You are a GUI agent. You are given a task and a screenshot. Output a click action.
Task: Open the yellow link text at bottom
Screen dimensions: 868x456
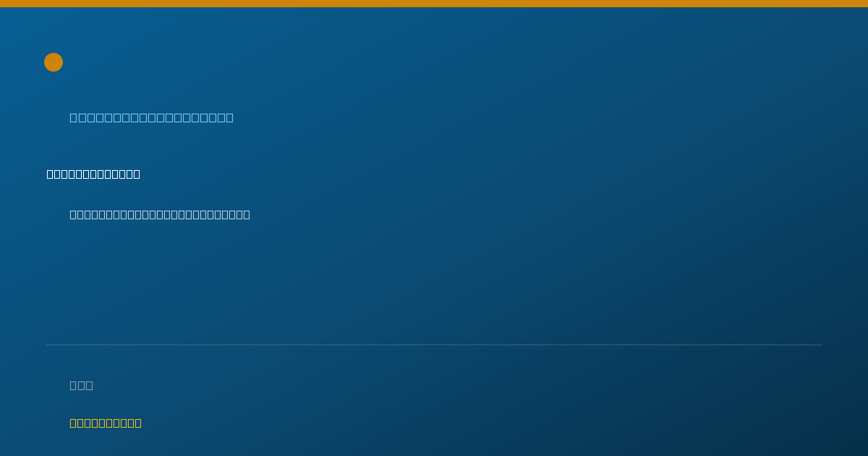(106, 423)
